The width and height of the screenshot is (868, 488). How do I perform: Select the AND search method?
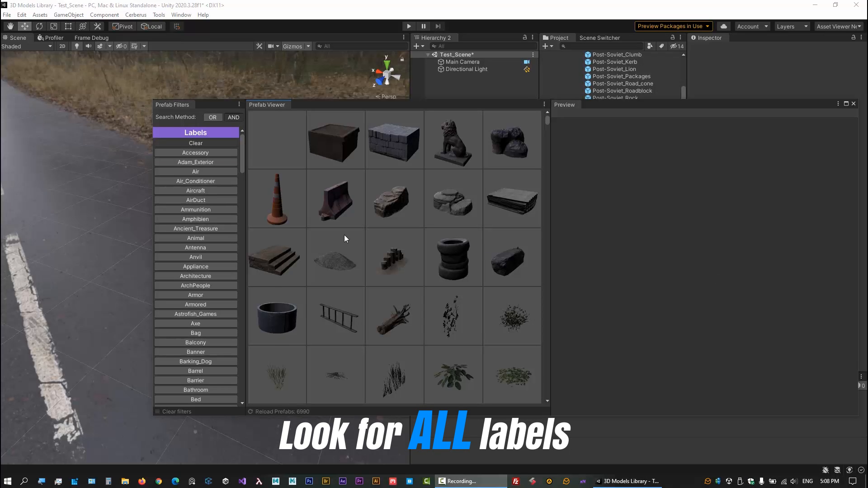coord(233,117)
